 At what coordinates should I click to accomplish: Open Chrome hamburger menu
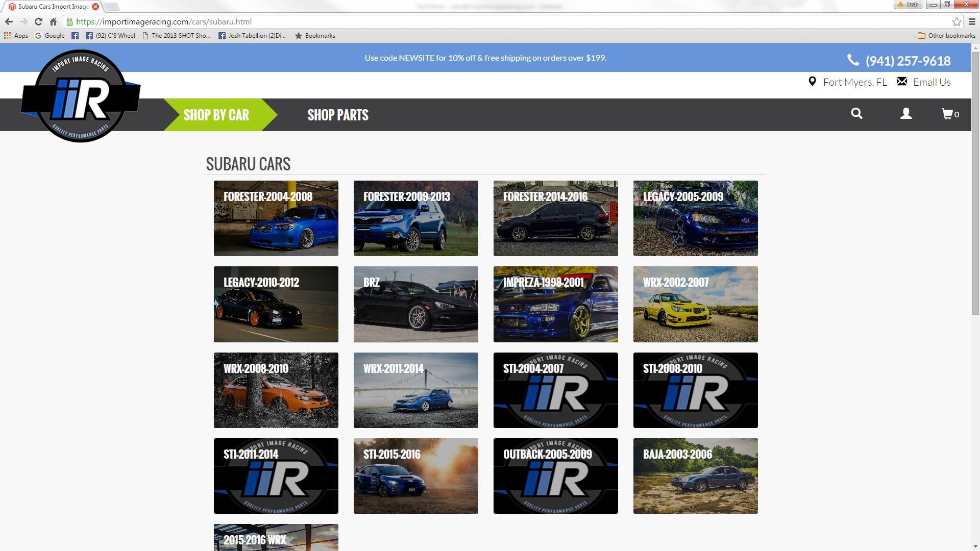tap(972, 21)
